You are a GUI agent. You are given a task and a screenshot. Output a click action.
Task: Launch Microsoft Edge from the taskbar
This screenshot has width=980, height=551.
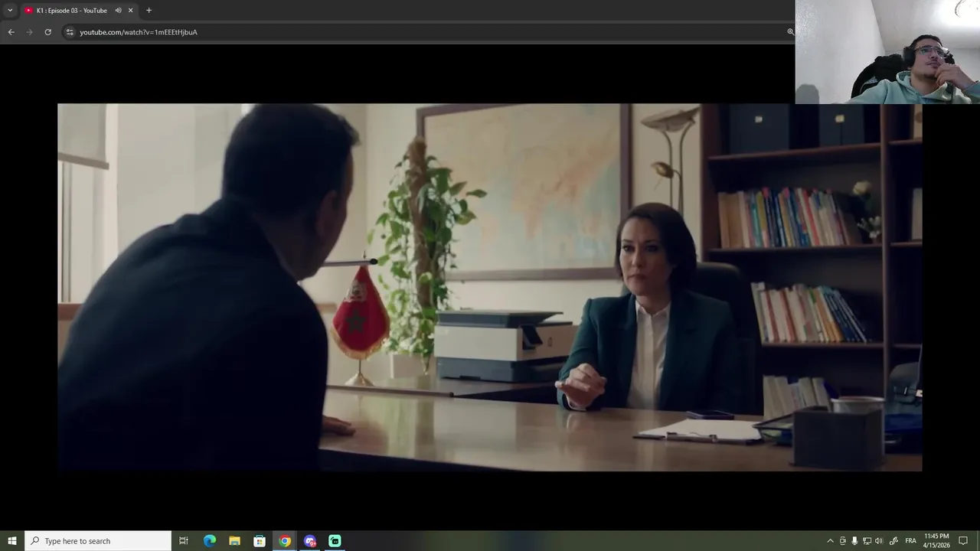pyautogui.click(x=210, y=541)
